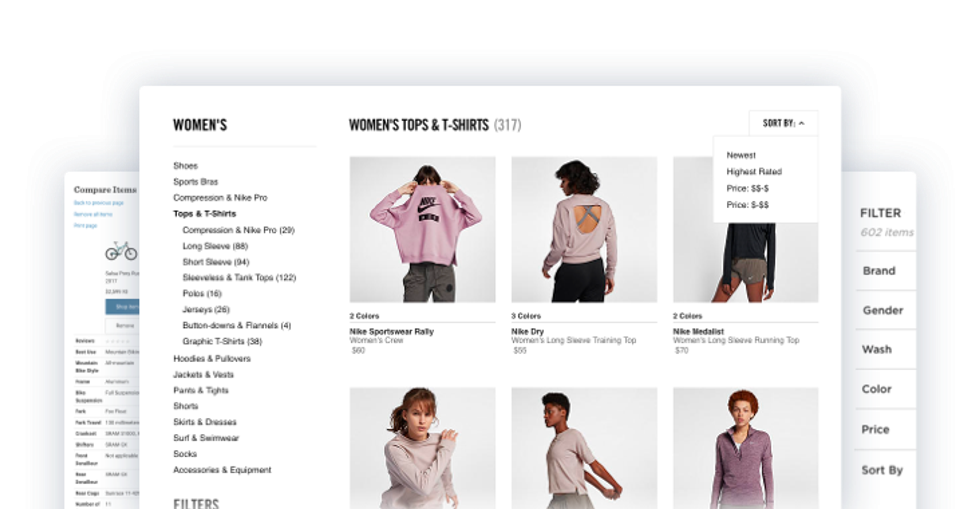This screenshot has width=980, height=509.
Task: Open the short sleeve top thumbnail in second row
Action: coord(584,448)
